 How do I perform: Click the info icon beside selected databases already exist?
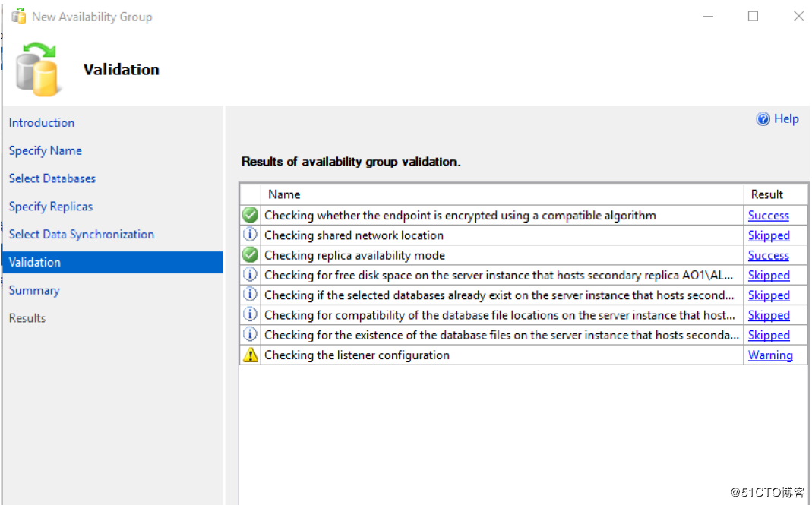tap(250, 294)
